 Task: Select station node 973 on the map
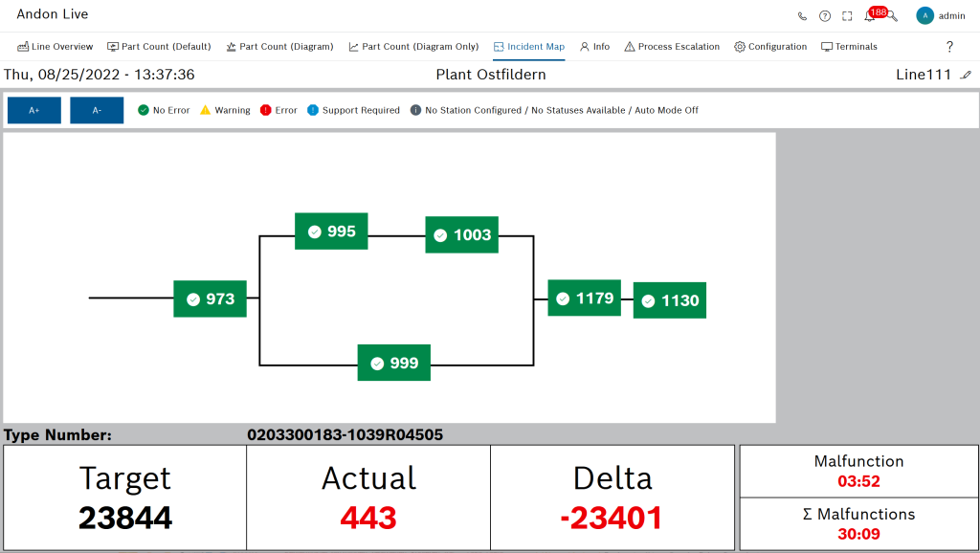(209, 299)
